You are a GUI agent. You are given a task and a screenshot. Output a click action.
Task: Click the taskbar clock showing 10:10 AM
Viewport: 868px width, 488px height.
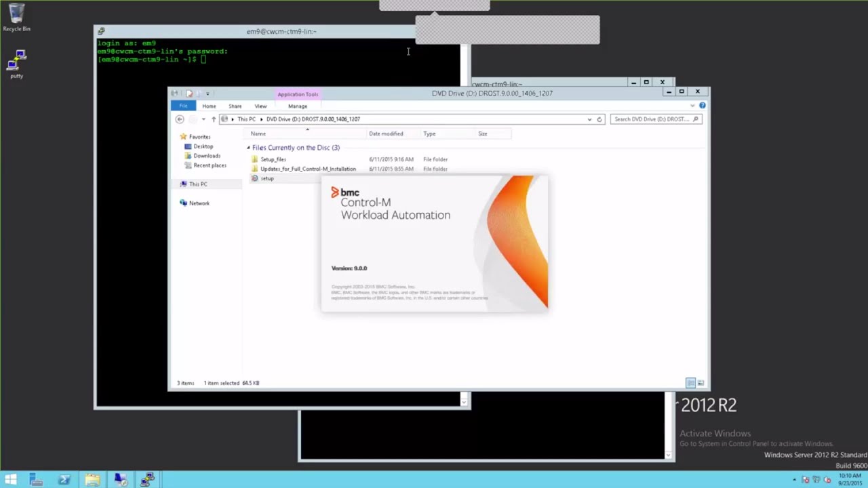[x=850, y=480]
